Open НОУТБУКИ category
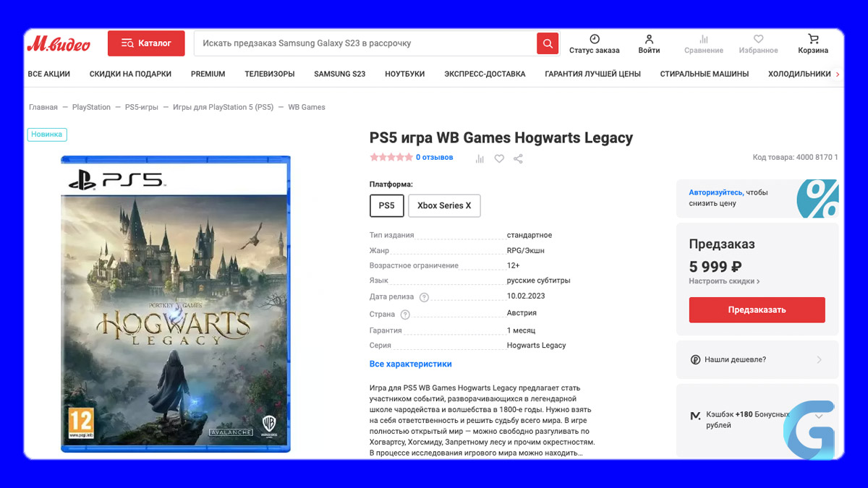Image resolution: width=868 pixels, height=488 pixels. (x=405, y=74)
